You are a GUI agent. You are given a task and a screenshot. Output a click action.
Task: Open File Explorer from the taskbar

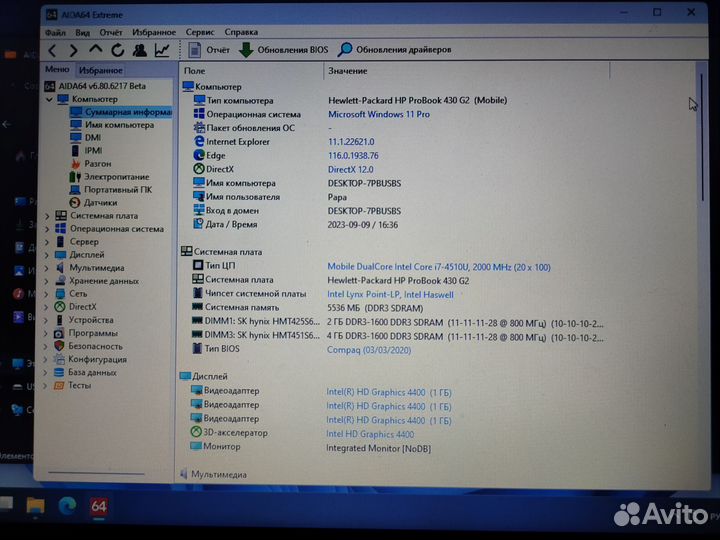[35, 506]
